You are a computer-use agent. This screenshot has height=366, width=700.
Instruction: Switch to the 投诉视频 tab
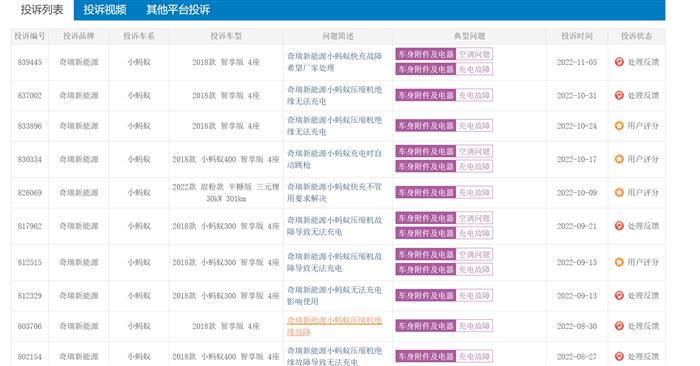(105, 10)
